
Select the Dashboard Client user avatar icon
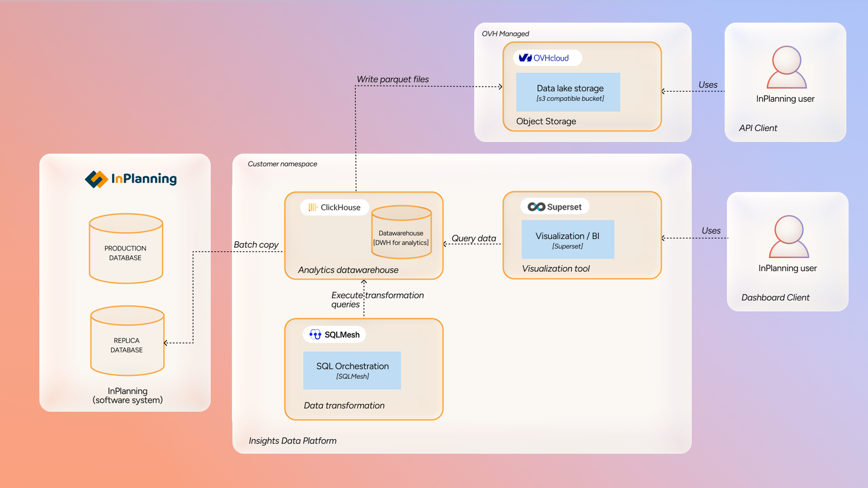(789, 236)
